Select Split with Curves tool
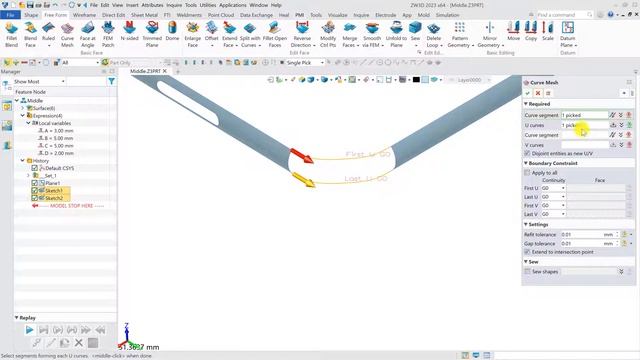 point(250,34)
